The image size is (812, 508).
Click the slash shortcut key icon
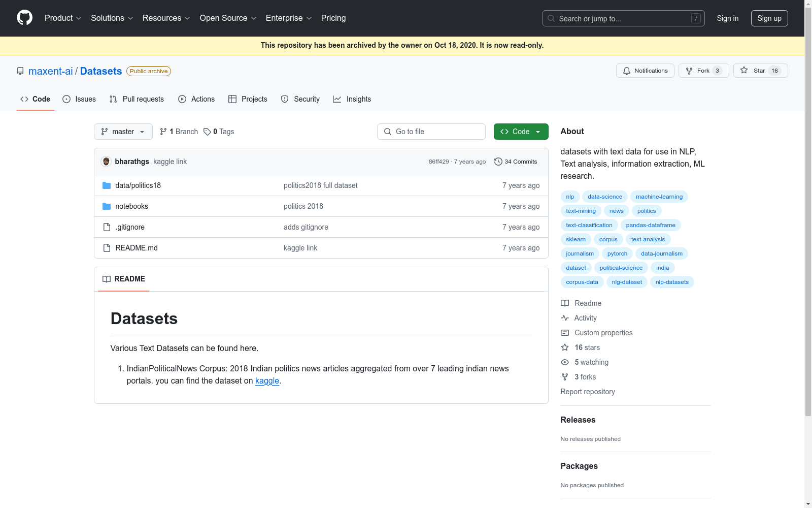[x=696, y=18]
